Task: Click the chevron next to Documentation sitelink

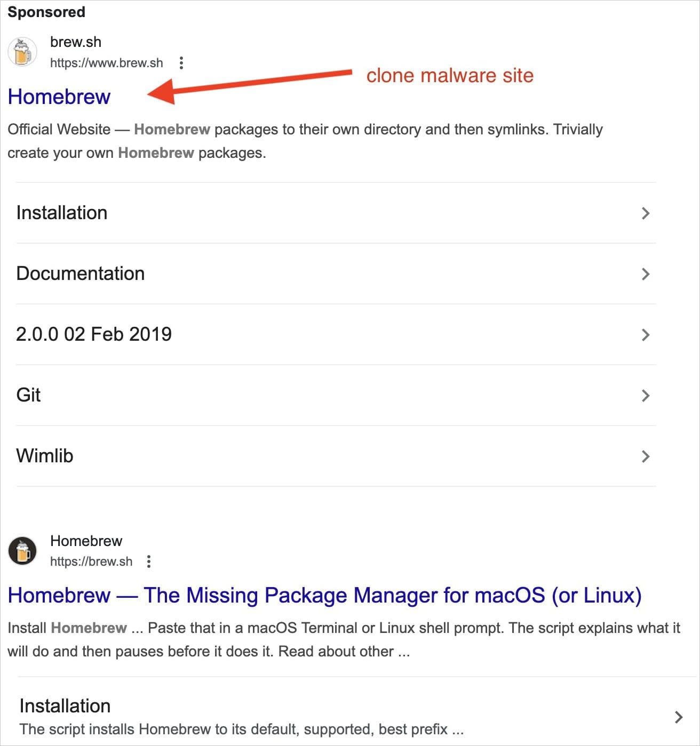Action: click(x=646, y=274)
